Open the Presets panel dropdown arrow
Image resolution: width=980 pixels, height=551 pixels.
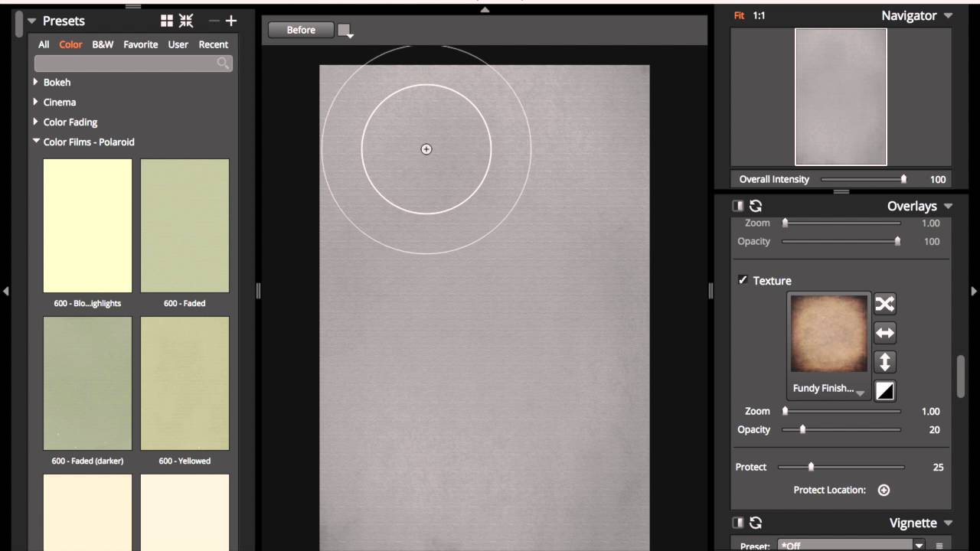(x=31, y=21)
